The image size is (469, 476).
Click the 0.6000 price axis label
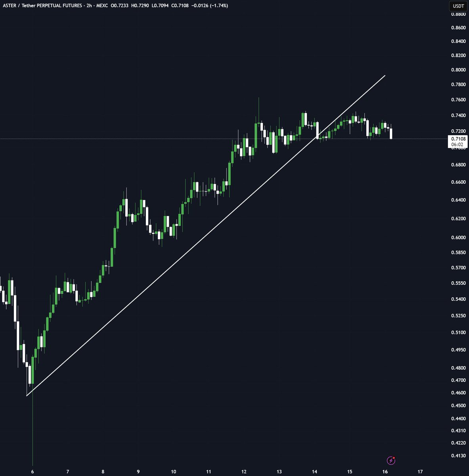(458, 238)
